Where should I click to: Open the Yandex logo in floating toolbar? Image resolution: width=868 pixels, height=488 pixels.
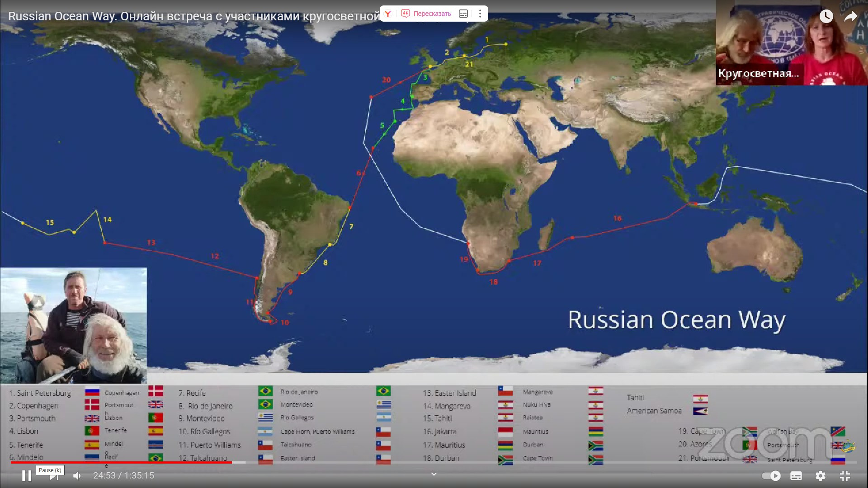(x=388, y=14)
